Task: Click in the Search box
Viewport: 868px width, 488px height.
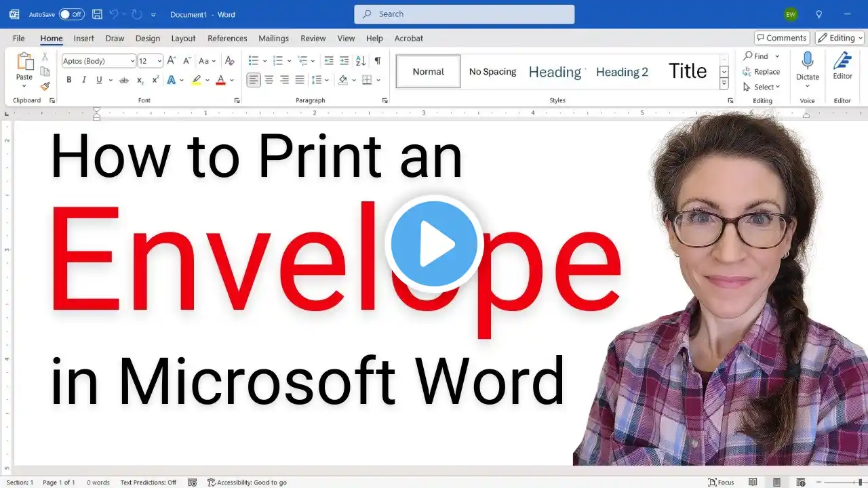Action: tap(464, 14)
